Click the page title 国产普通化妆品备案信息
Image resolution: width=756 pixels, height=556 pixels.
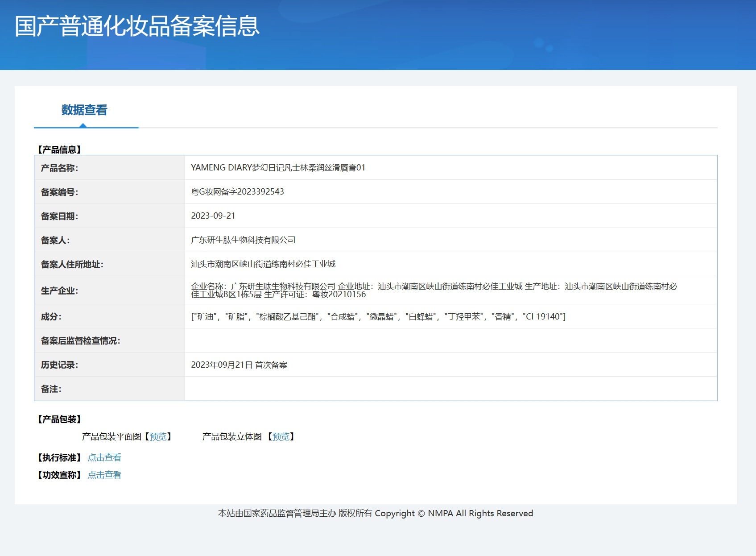137,26
